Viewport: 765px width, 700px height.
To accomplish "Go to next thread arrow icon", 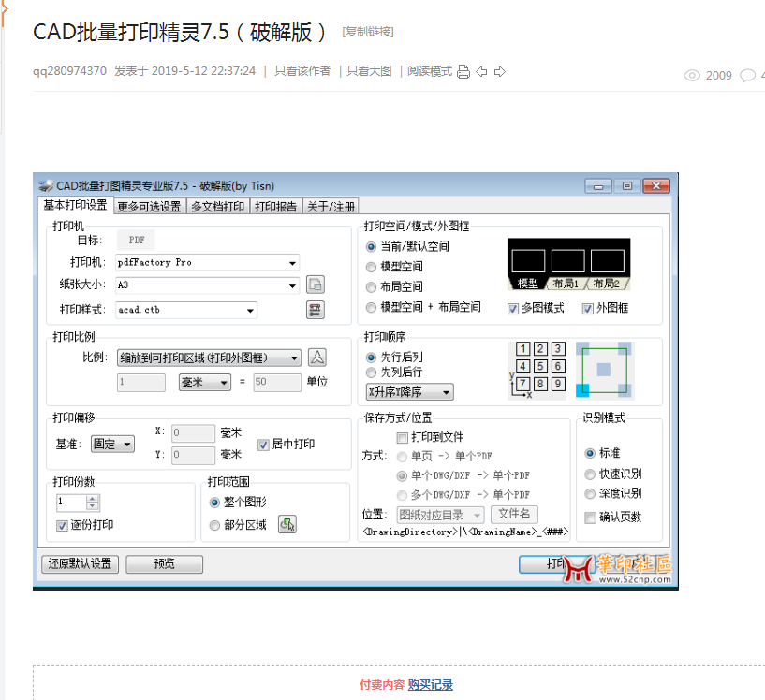I will click(500, 72).
